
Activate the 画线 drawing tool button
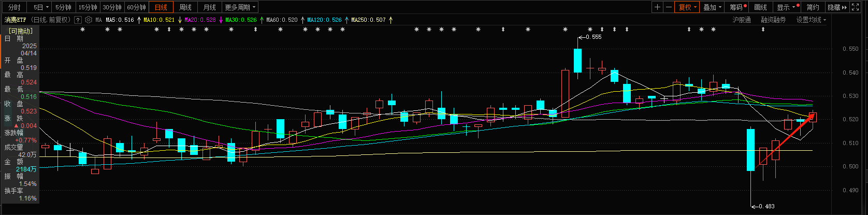(x=761, y=7)
